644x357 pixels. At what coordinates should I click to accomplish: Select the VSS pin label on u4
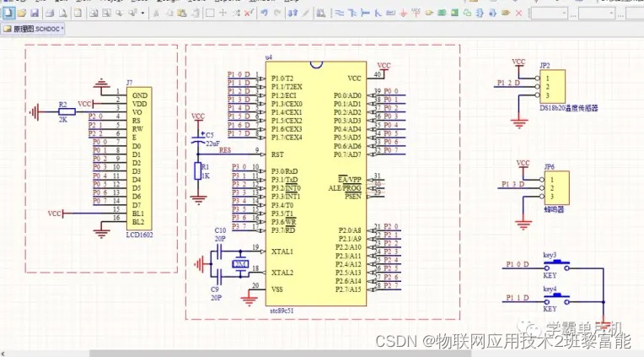coord(276,289)
